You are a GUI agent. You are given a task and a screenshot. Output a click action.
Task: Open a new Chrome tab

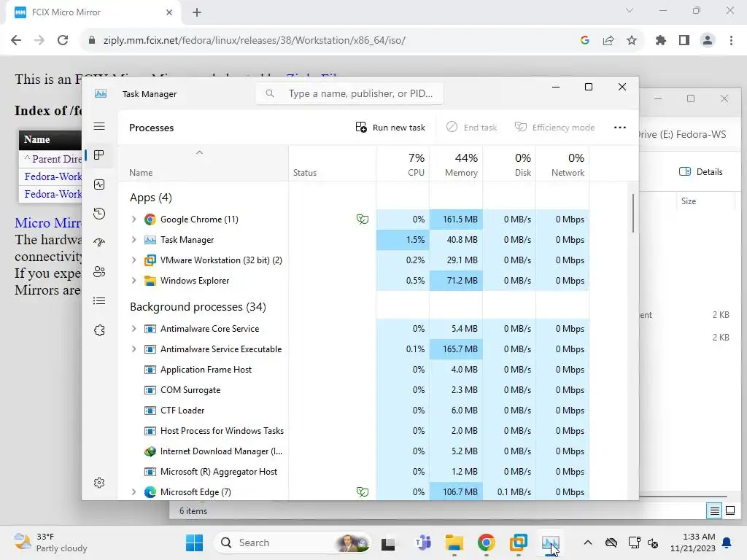point(197,12)
